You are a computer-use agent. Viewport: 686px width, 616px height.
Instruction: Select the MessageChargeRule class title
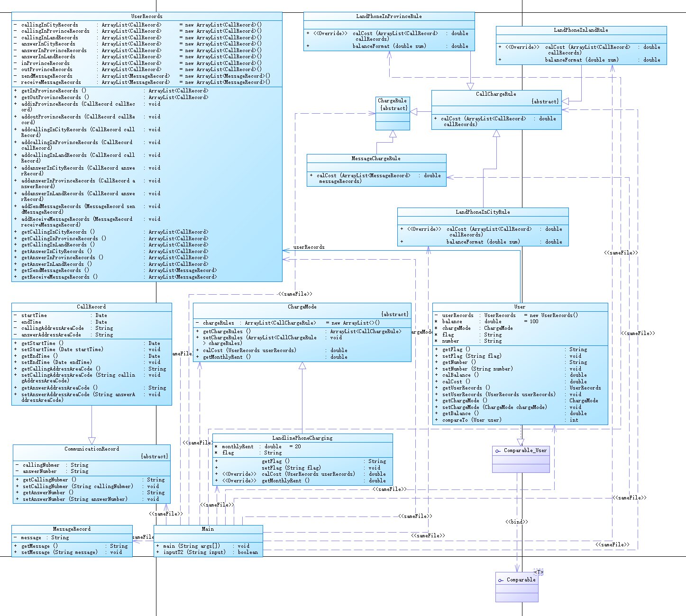point(376,159)
